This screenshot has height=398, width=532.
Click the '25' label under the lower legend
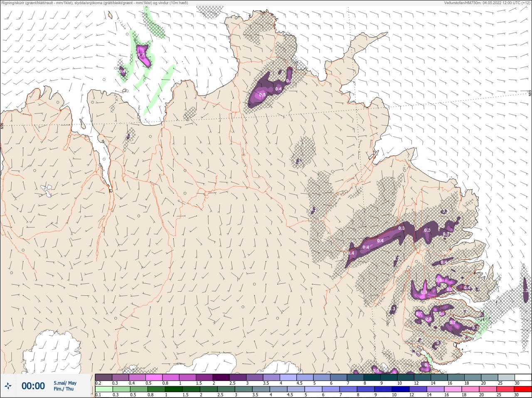pos(499,395)
